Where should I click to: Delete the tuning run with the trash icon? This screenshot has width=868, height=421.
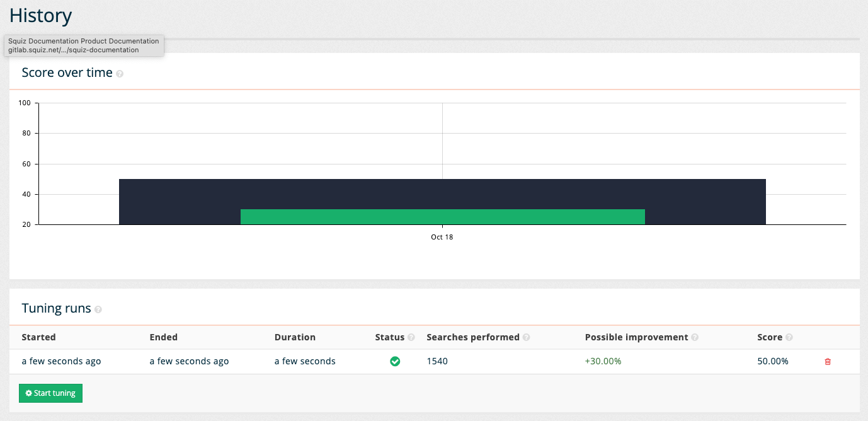[828, 362]
